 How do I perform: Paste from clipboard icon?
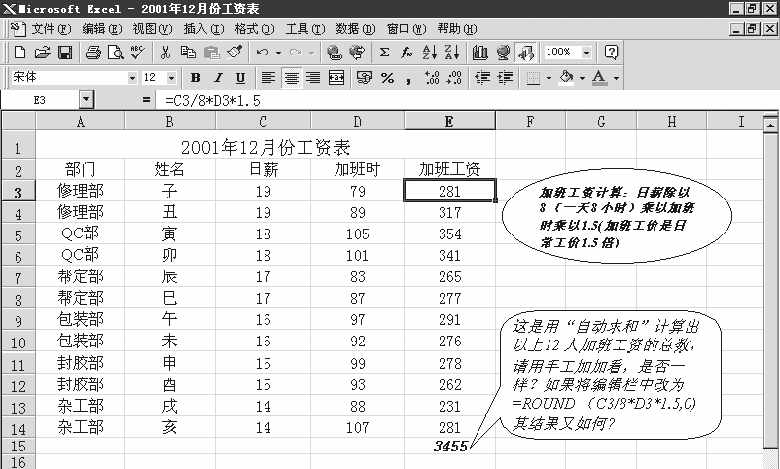click(x=212, y=52)
